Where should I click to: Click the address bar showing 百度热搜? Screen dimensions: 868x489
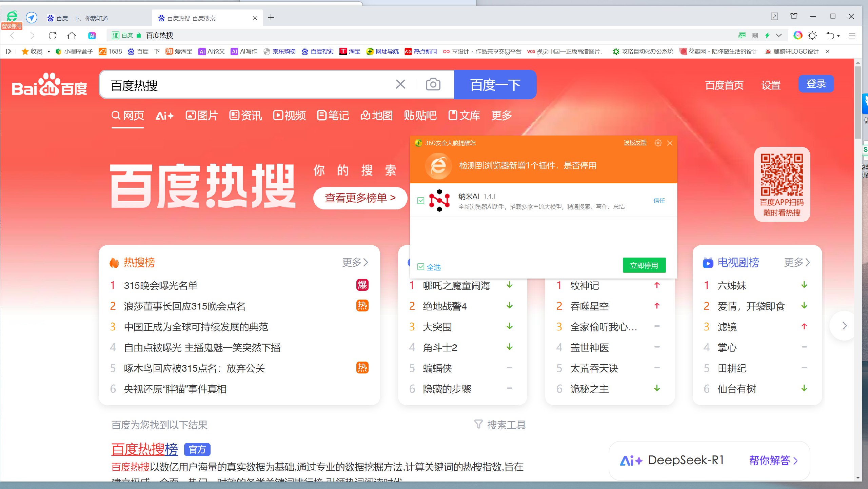tap(420, 36)
